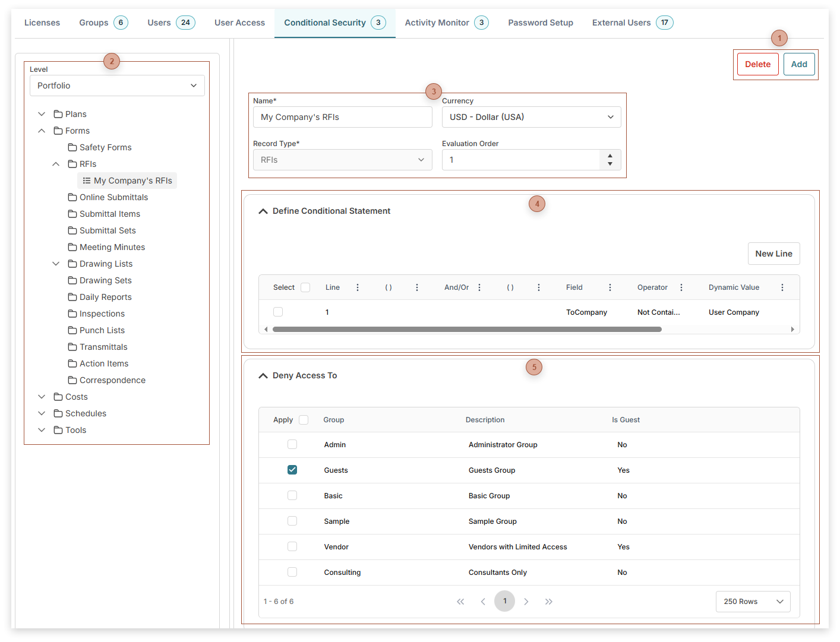Open the Level dropdown showing Portfolio
The height and width of the screenshot is (642, 840).
[117, 85]
